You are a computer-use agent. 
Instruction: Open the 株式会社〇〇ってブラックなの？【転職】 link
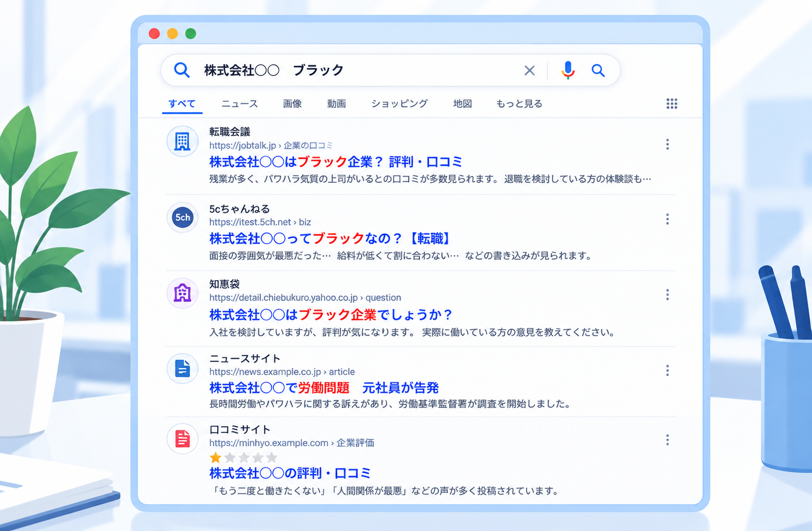[x=330, y=239]
